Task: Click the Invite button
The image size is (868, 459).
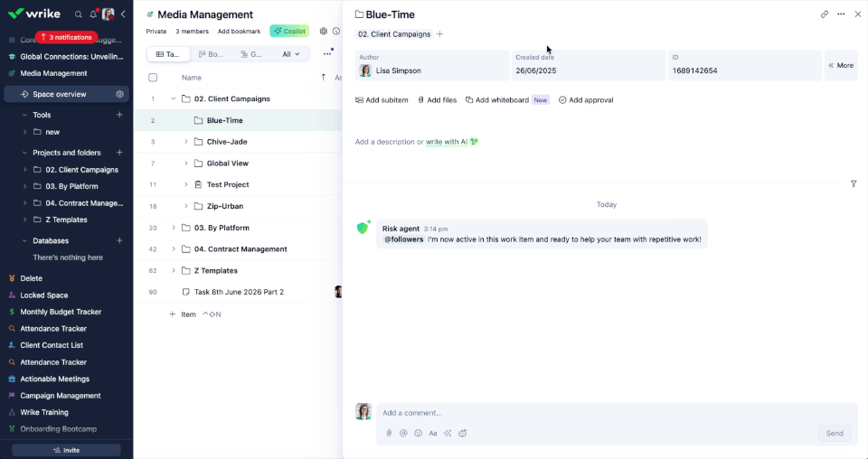Action: pyautogui.click(x=66, y=450)
